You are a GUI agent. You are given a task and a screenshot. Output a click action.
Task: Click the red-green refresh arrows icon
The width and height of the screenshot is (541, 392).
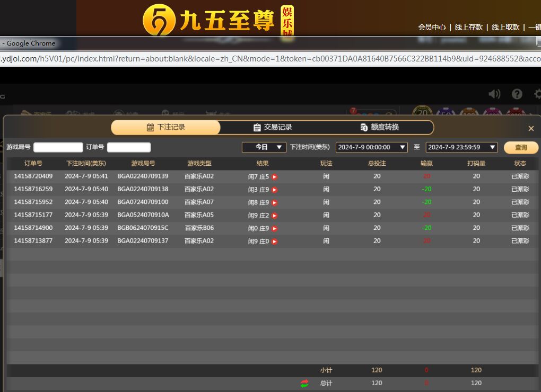pyautogui.click(x=304, y=383)
